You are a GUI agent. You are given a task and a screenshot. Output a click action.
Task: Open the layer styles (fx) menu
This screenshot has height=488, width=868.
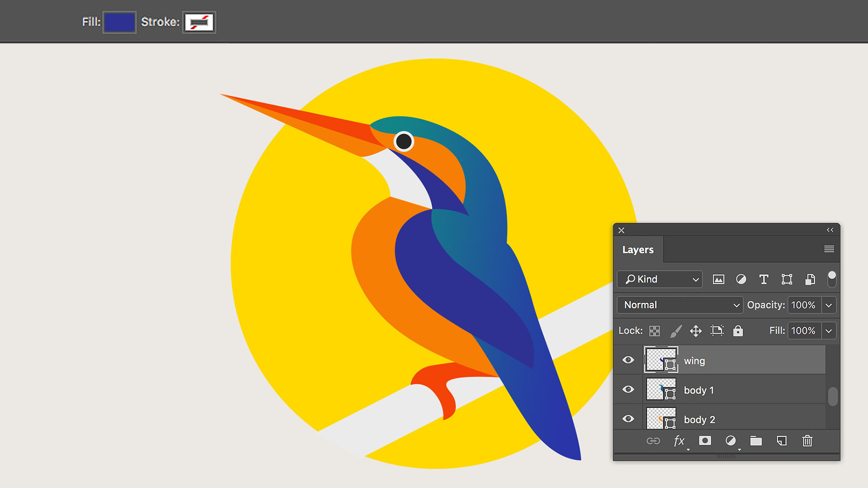(x=679, y=441)
